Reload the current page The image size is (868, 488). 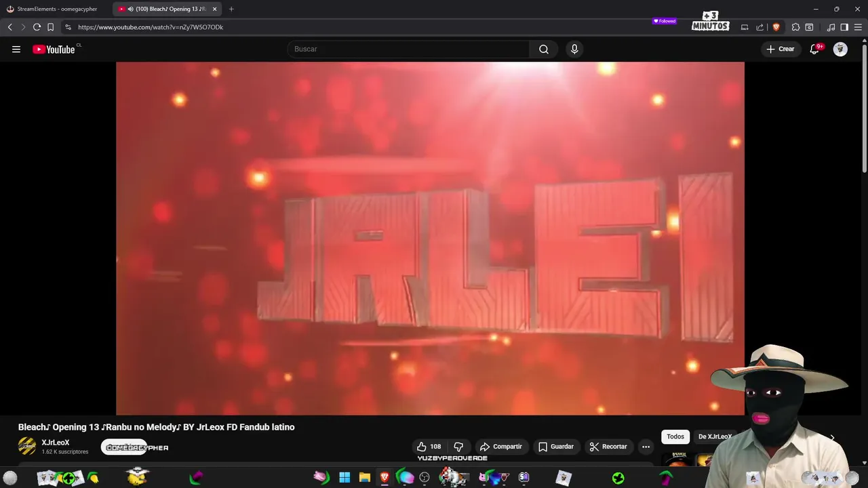(37, 27)
